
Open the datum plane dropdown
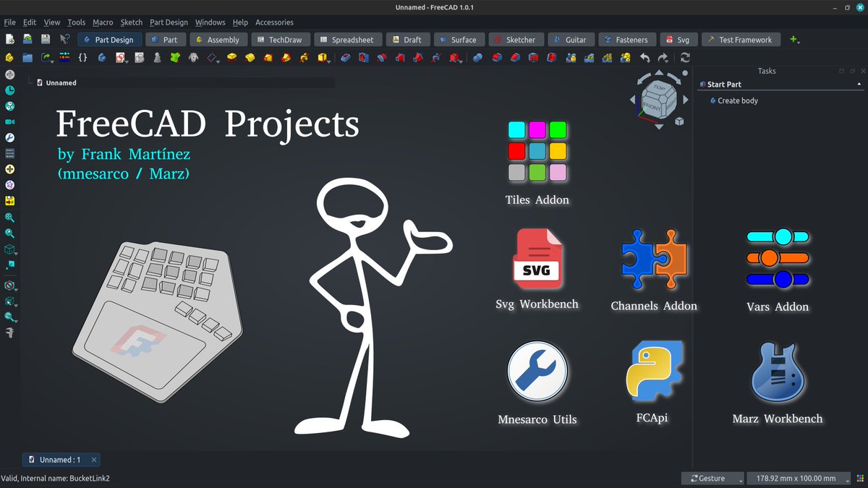coord(218,61)
